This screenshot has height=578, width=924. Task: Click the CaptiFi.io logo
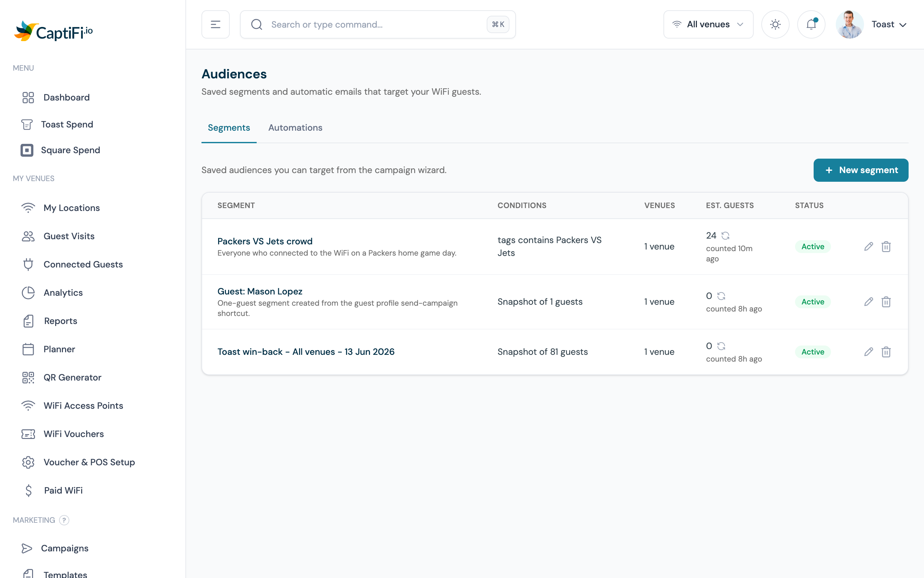pyautogui.click(x=54, y=31)
